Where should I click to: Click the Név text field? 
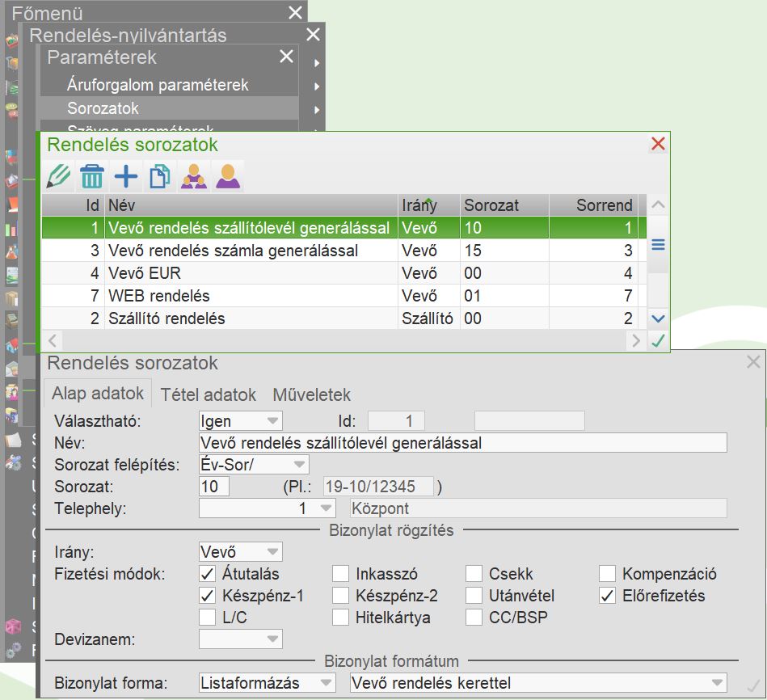coord(463,443)
